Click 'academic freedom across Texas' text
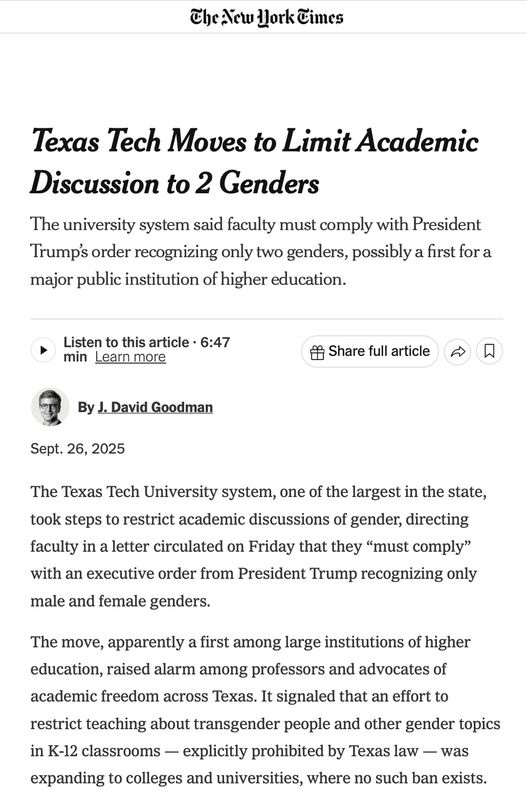Screen dimensions: 527x812 [142, 696]
